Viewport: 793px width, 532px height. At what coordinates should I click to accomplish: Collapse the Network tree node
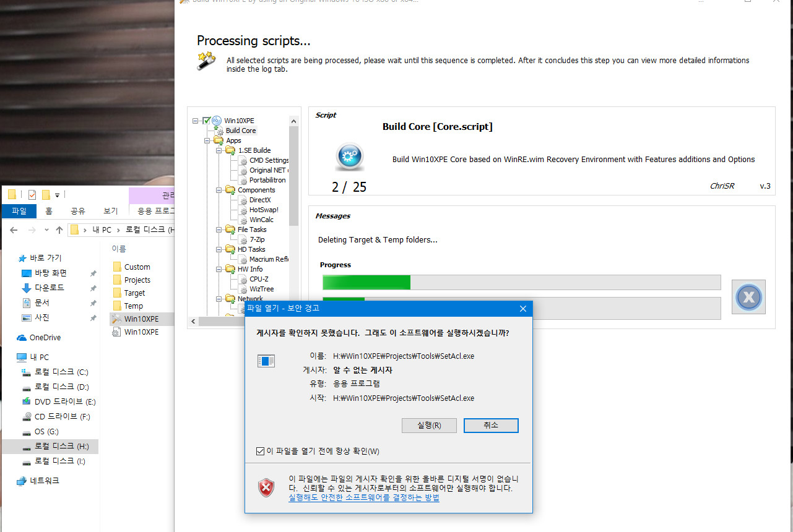(x=219, y=299)
